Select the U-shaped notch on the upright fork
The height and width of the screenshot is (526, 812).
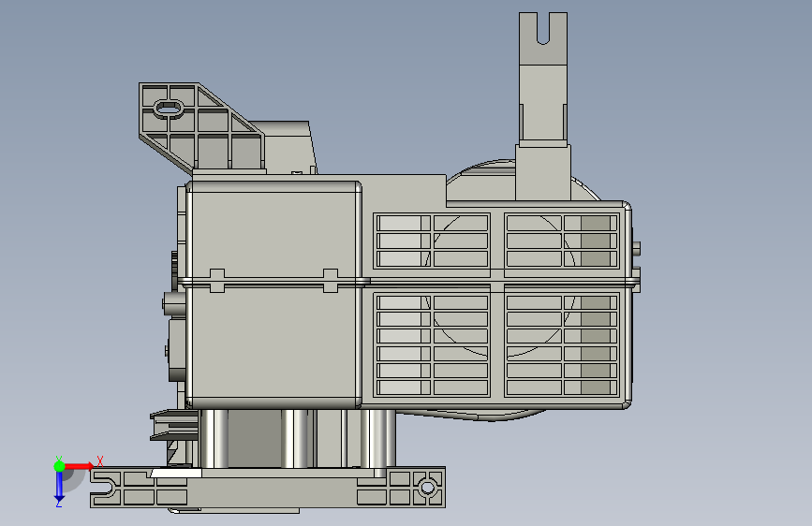pos(542,30)
